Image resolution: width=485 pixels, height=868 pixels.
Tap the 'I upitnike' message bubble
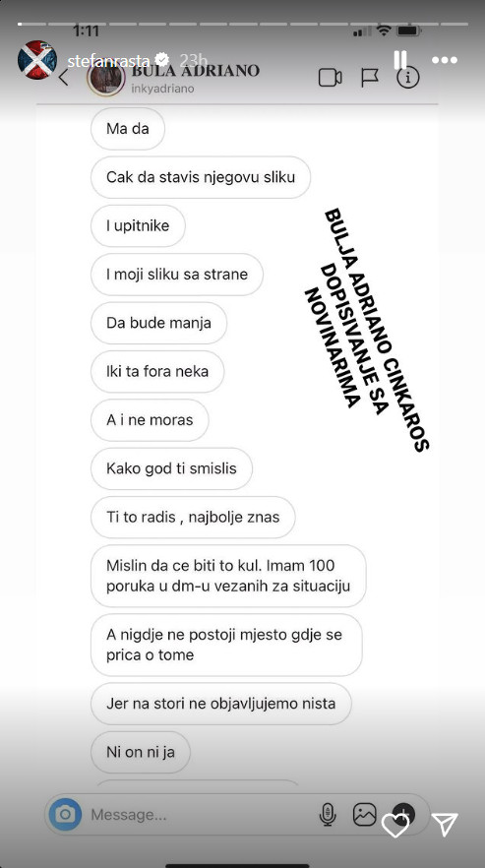point(138,226)
